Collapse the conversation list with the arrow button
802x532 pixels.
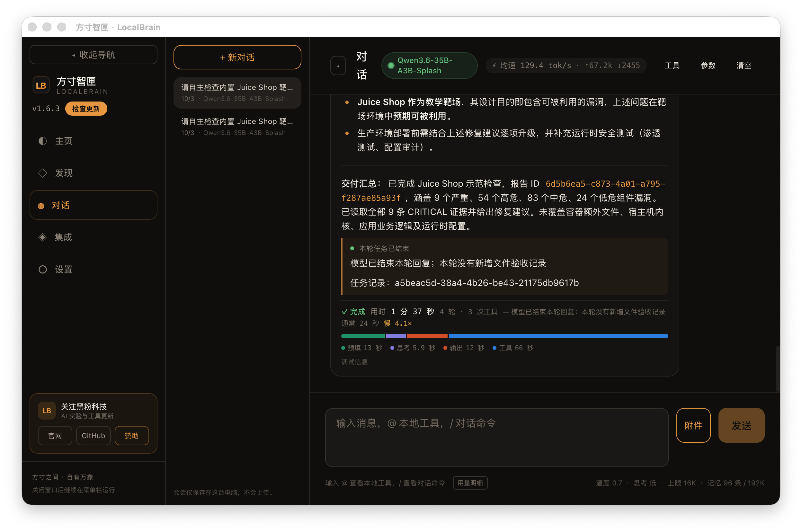tap(338, 66)
